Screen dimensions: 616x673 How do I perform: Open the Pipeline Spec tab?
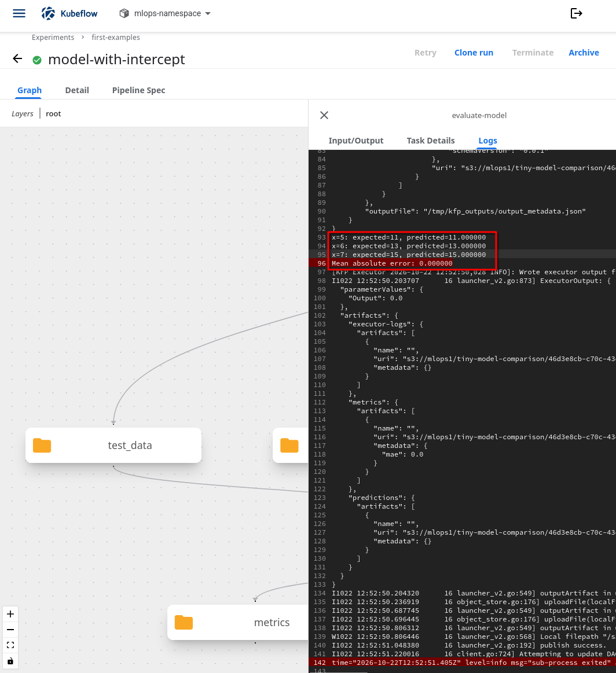pos(138,90)
